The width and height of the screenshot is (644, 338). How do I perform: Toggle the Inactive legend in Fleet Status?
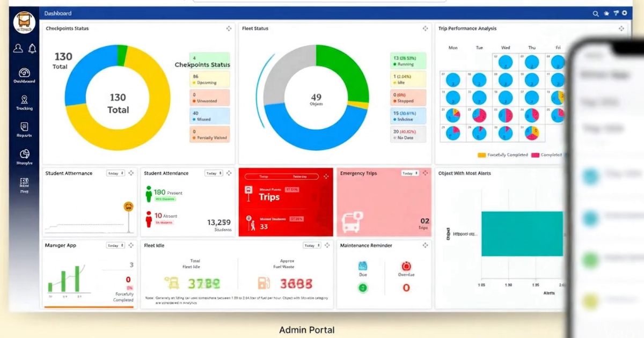[408, 116]
